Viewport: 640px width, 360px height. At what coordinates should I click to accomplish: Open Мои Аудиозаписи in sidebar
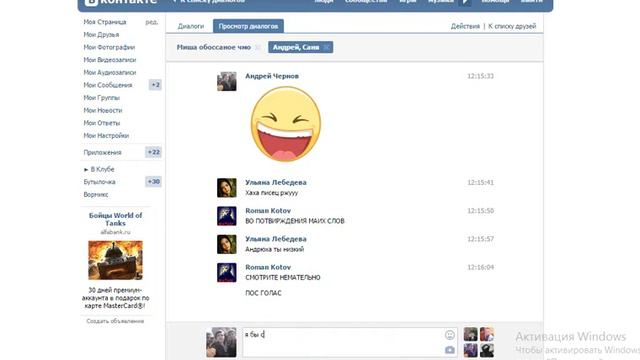point(110,73)
